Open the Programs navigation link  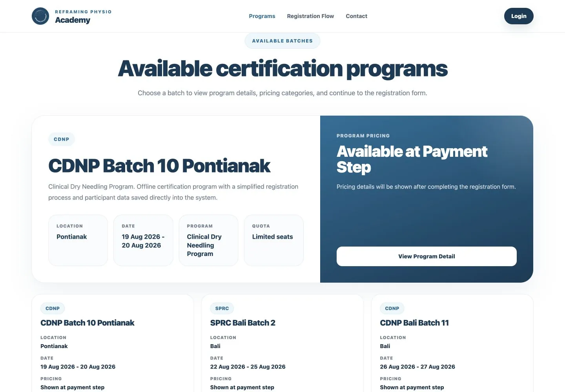click(x=262, y=16)
